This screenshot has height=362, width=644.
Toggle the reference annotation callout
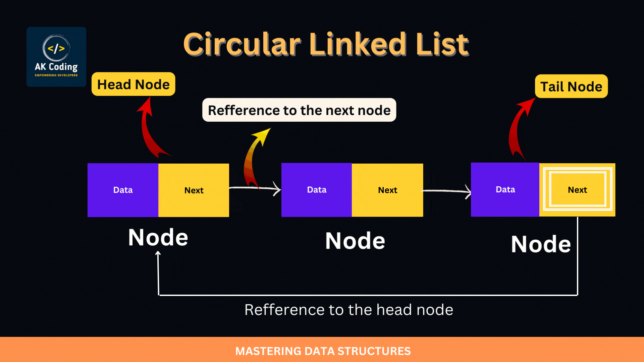(x=299, y=110)
